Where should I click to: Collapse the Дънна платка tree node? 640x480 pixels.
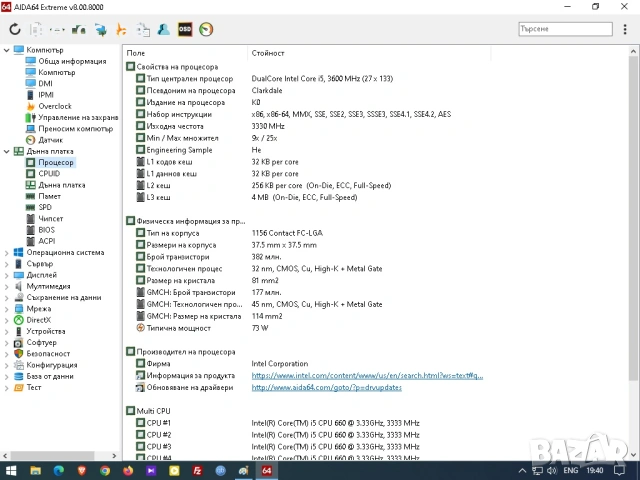point(6,151)
